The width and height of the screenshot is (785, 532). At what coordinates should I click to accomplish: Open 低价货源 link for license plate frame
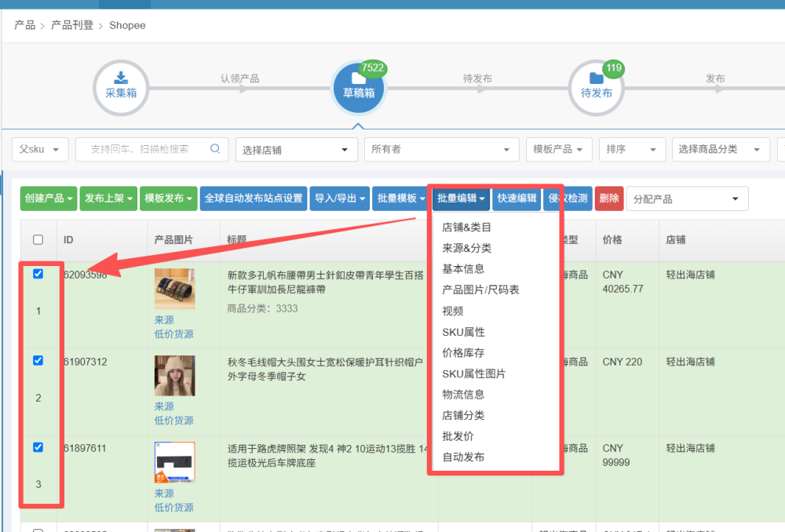(x=173, y=508)
